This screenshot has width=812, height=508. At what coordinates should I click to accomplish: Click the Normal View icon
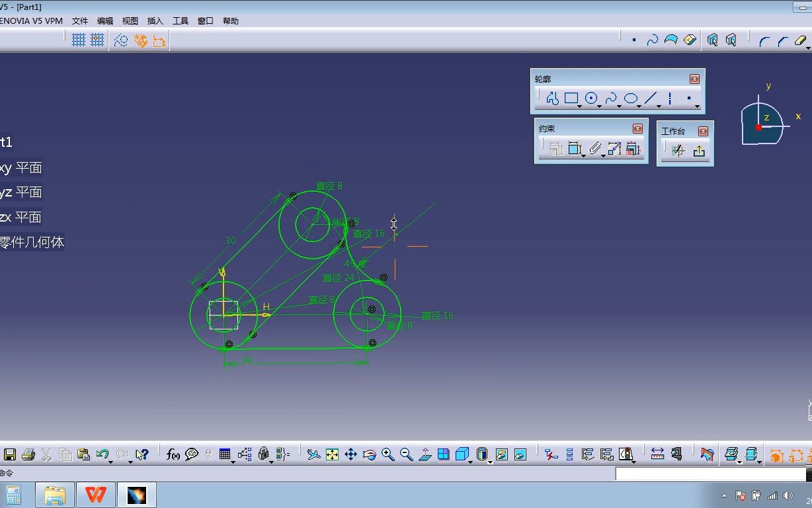(425, 454)
